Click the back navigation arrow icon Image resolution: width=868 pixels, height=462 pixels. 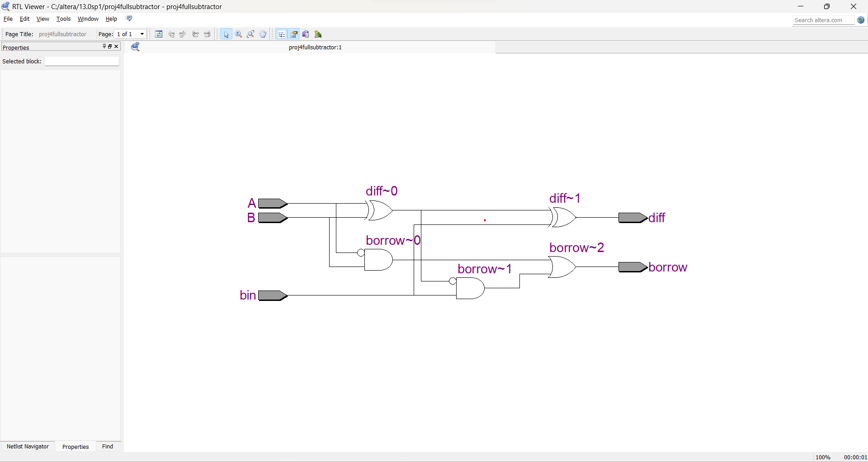[x=171, y=34]
